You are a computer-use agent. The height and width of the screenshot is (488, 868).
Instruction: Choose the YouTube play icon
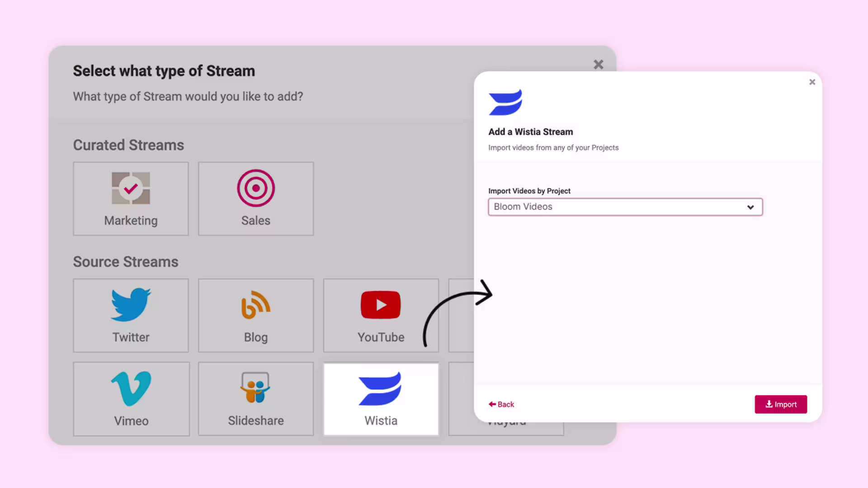click(381, 305)
